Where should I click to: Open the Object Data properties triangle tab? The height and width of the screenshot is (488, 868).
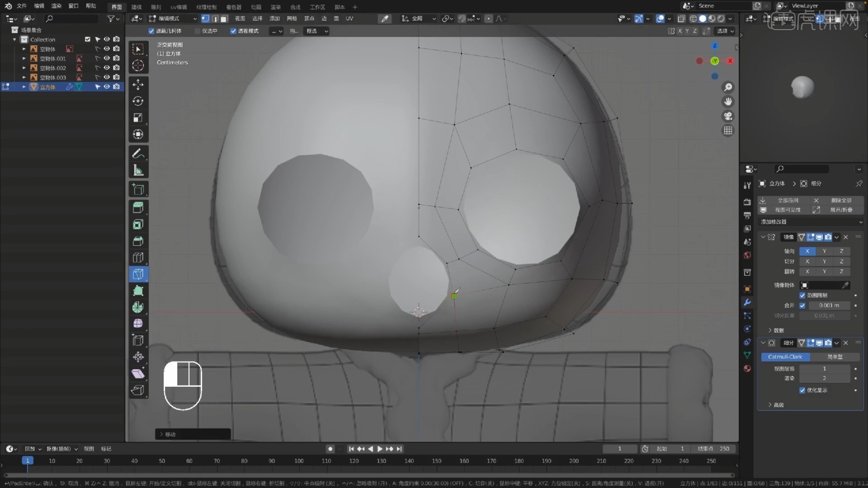(747, 355)
